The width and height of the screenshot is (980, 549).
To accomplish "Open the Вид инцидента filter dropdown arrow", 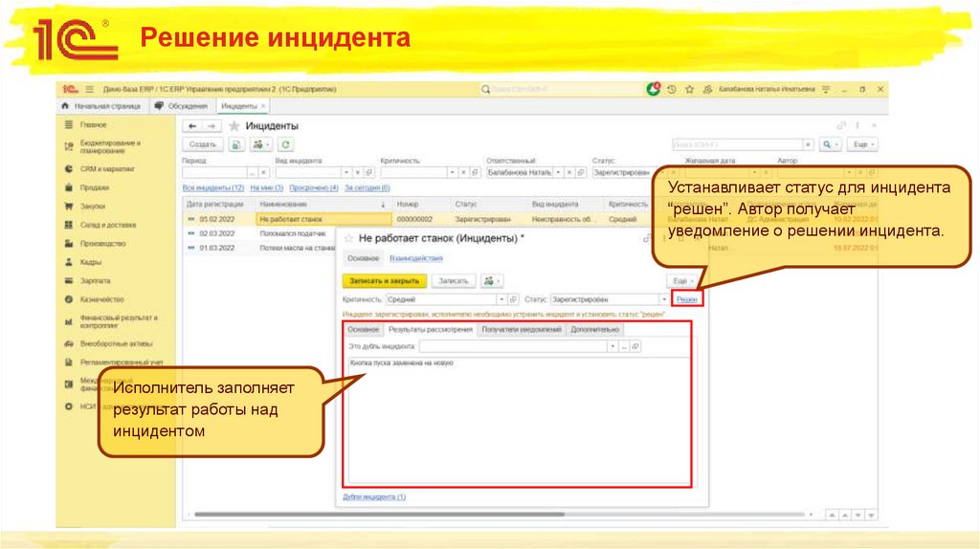I will click(345, 172).
